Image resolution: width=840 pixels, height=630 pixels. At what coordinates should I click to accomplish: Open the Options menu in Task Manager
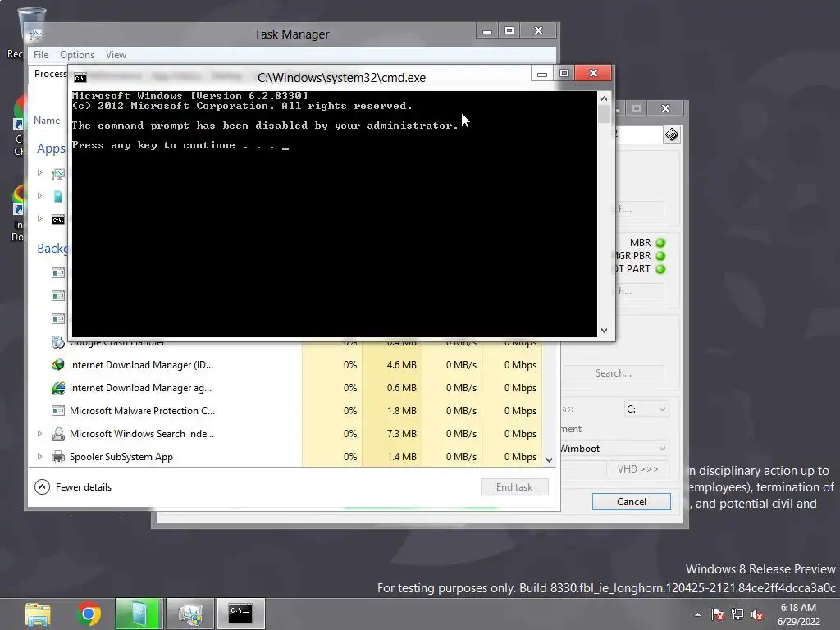[76, 55]
